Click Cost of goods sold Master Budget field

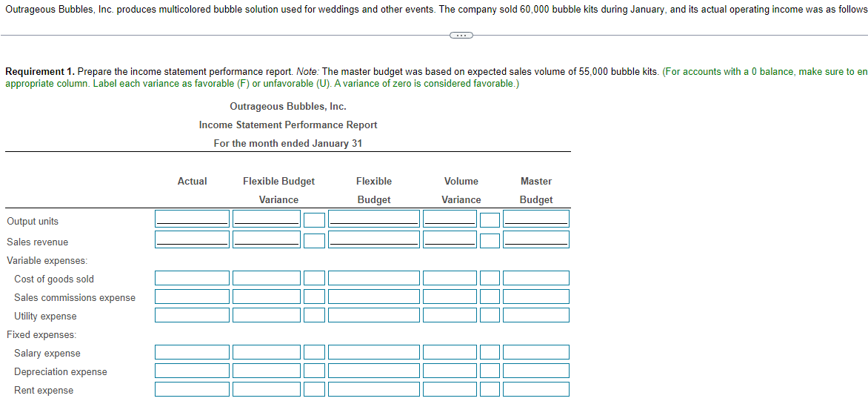(536, 278)
